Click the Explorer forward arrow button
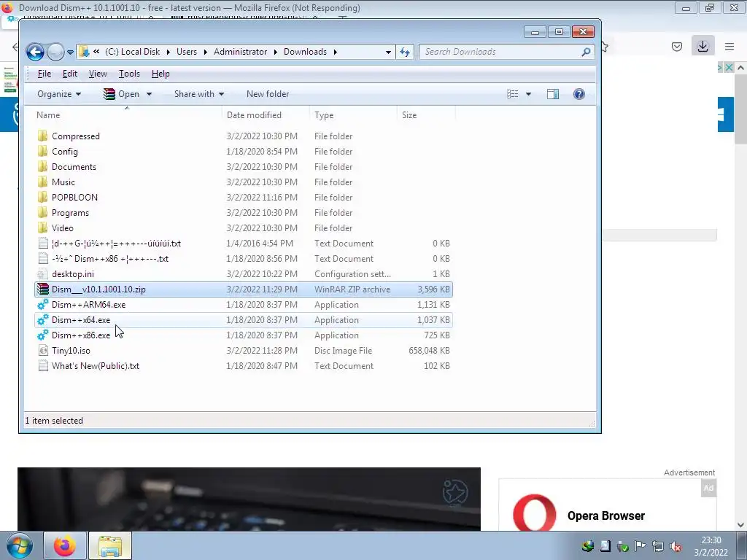This screenshot has height=560, width=747. 55,52
